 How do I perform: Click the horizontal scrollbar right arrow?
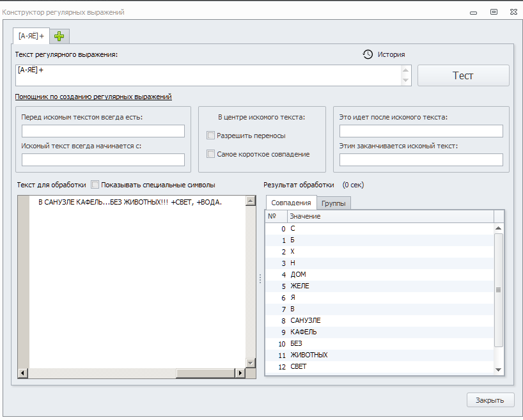(241, 373)
